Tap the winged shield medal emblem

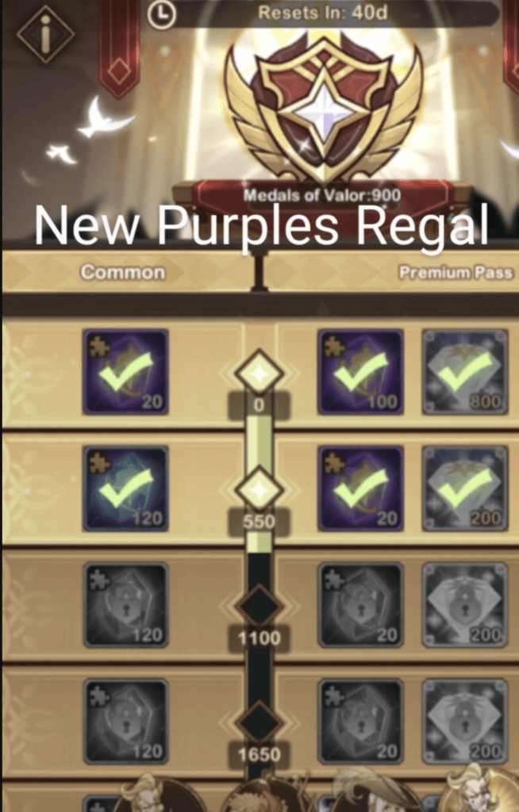coord(324,107)
